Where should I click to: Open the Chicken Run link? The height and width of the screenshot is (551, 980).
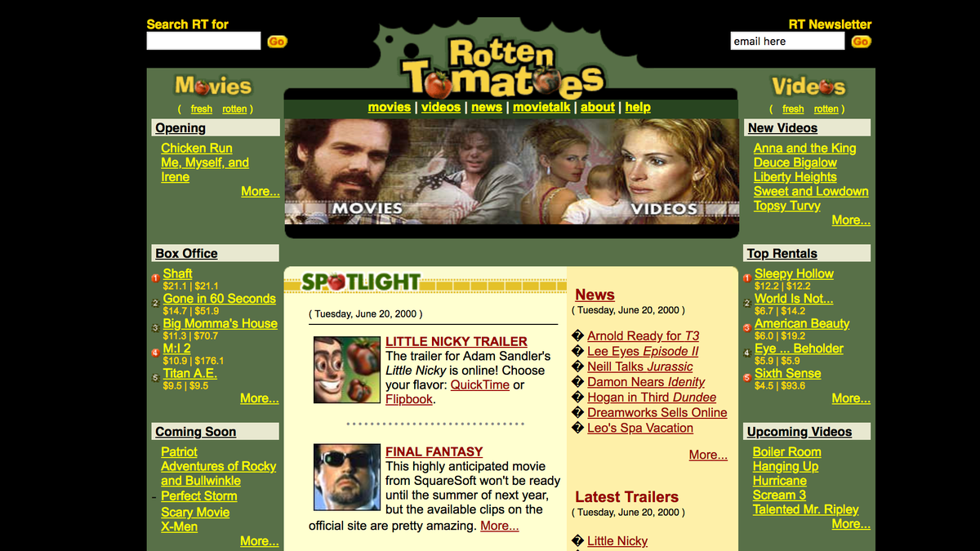point(197,148)
